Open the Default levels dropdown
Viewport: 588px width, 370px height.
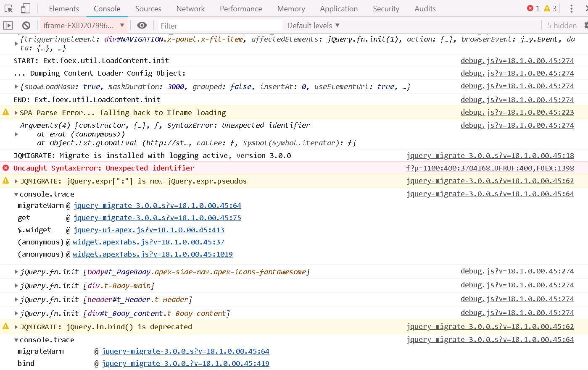pos(313,26)
